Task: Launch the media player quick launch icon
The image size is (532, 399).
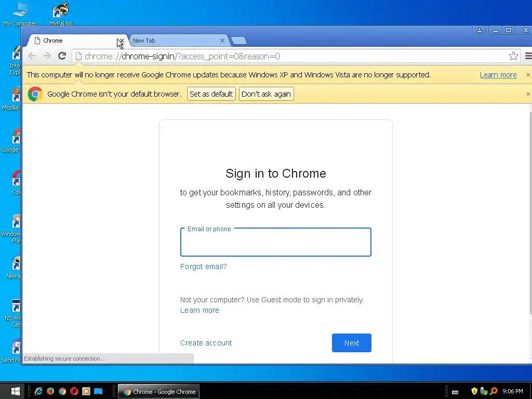Action: [86, 391]
